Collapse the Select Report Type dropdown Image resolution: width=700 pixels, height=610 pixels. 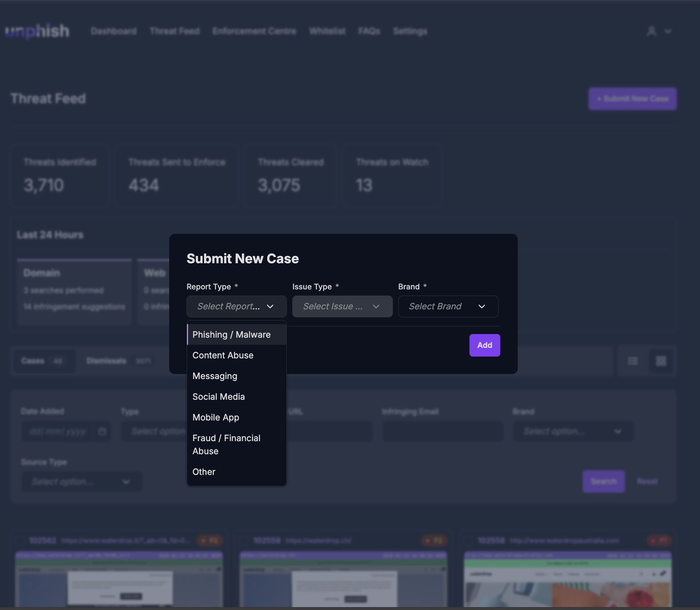click(x=236, y=306)
